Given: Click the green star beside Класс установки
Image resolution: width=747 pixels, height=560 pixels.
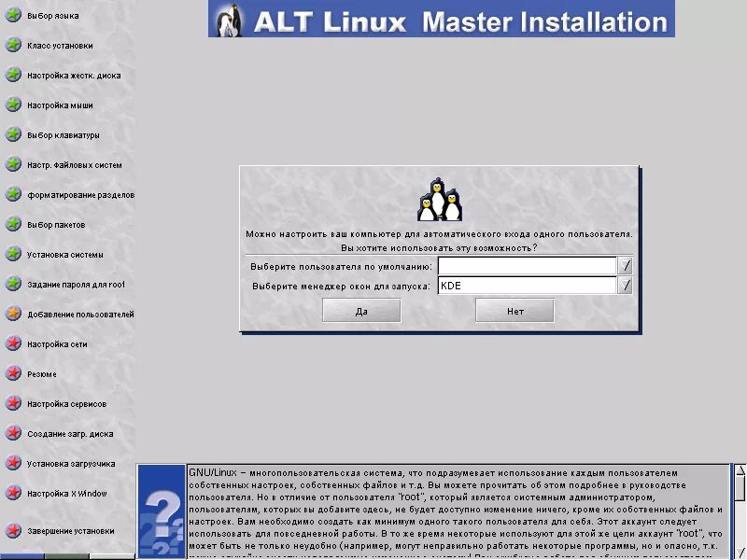Looking at the screenshot, I should [x=13, y=45].
